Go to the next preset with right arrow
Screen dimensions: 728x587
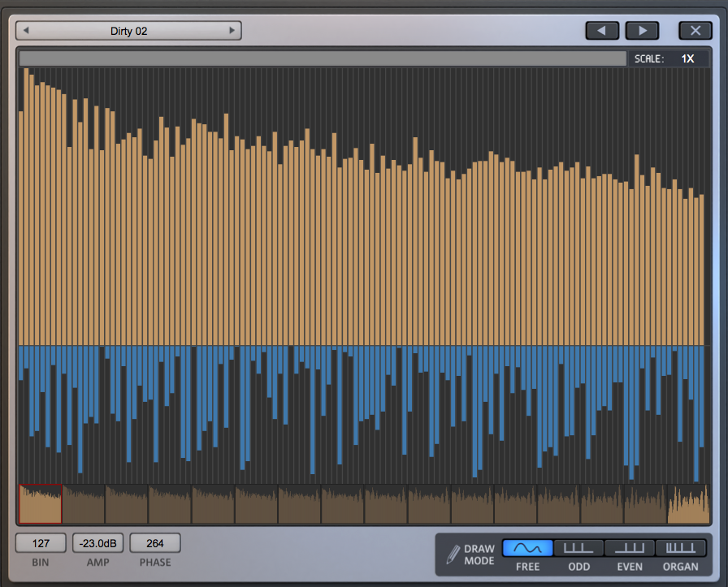click(x=232, y=31)
